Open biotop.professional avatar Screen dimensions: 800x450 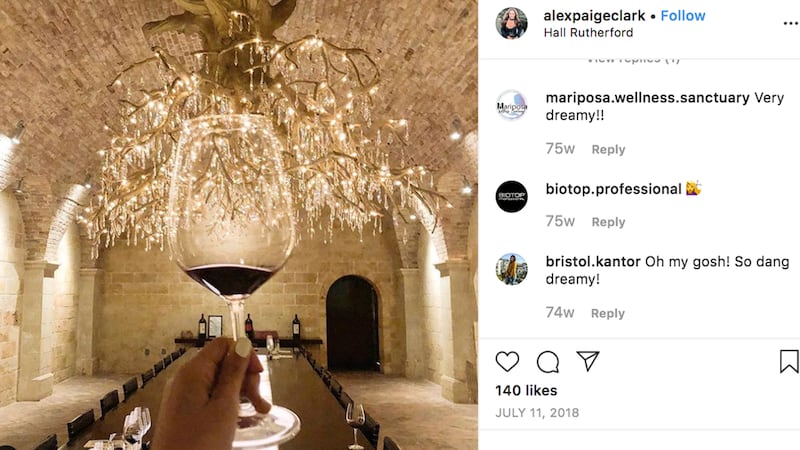511,196
